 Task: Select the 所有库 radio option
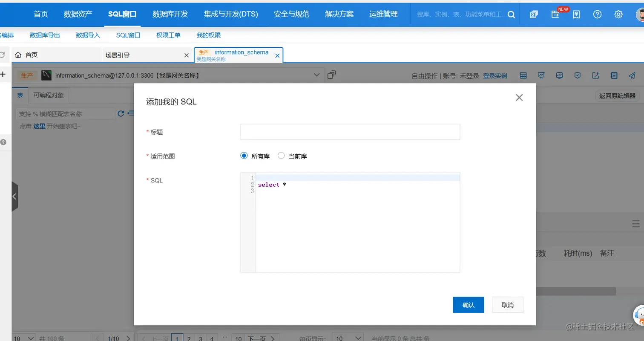click(x=244, y=156)
